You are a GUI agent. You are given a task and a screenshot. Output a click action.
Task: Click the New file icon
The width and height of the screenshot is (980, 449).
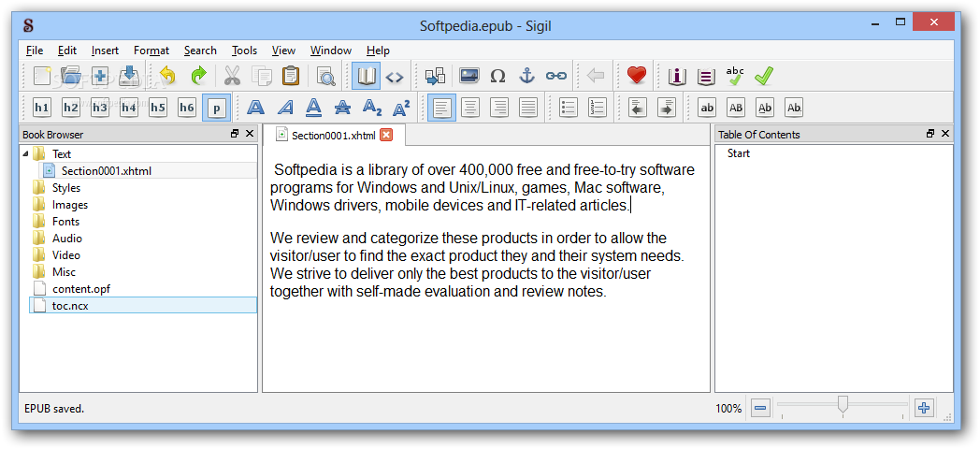pyautogui.click(x=42, y=77)
